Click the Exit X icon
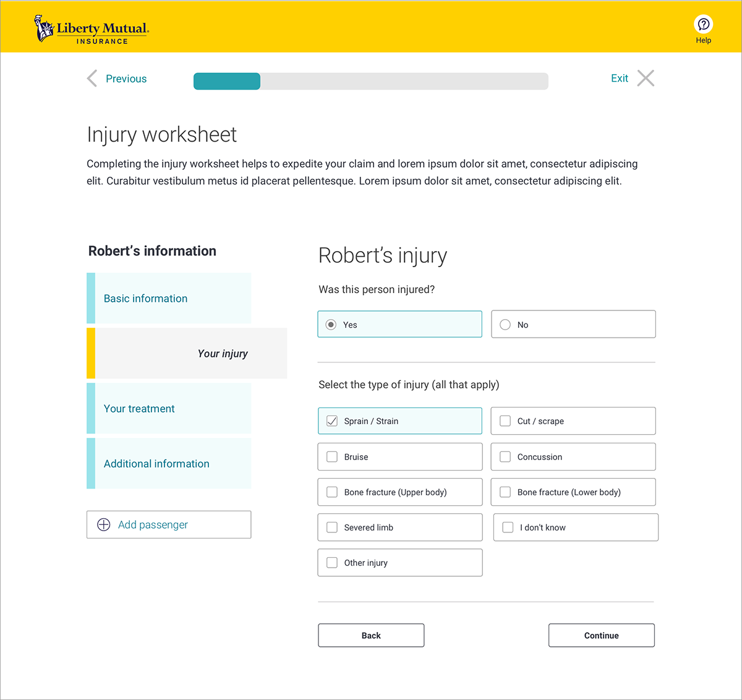This screenshot has width=742, height=700. click(646, 79)
